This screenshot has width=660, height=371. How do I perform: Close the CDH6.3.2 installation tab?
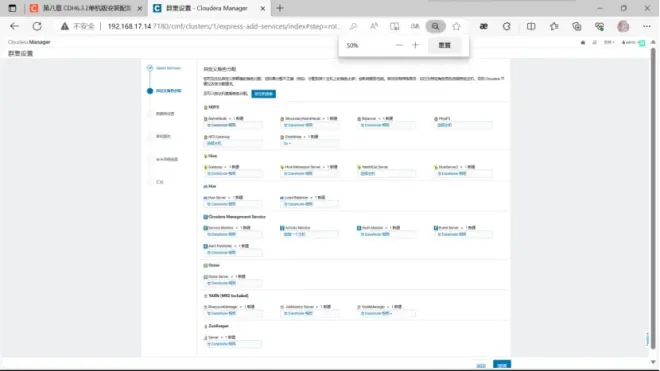click(x=140, y=8)
